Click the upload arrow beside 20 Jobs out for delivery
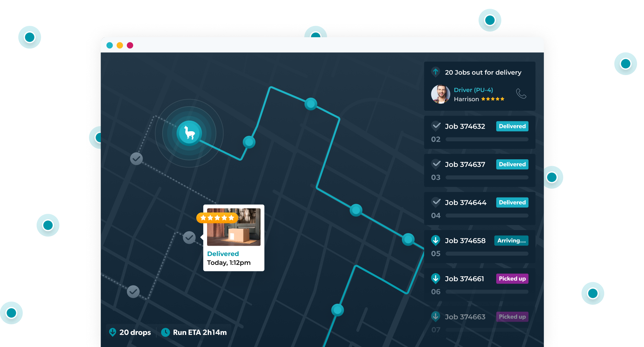The height and width of the screenshot is (347, 644). [436, 72]
